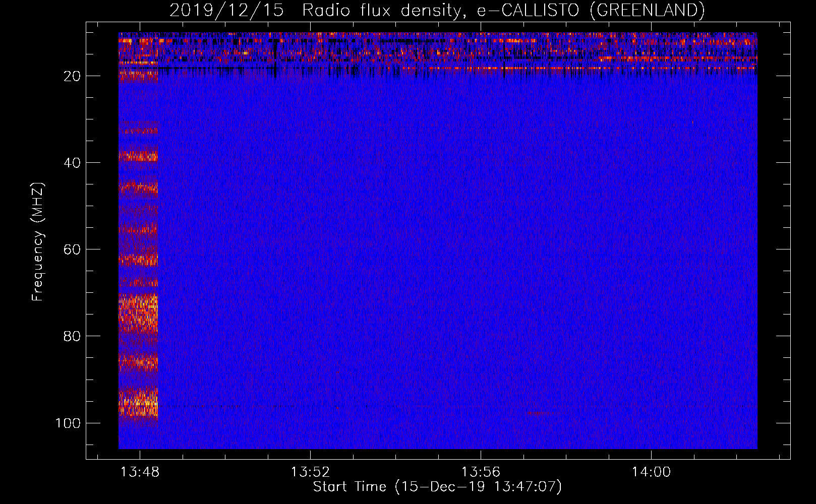This screenshot has height=504, width=816.
Task: Click the '14:00' time tick label
Action: coord(651,472)
